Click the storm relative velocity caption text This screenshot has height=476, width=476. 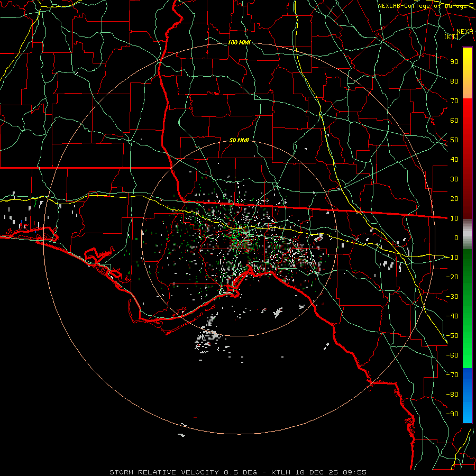[x=237, y=472]
